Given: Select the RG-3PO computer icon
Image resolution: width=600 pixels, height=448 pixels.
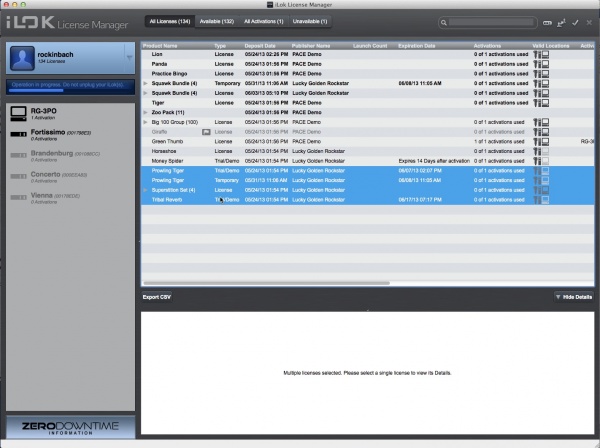Looking at the screenshot, I should coord(18,114).
